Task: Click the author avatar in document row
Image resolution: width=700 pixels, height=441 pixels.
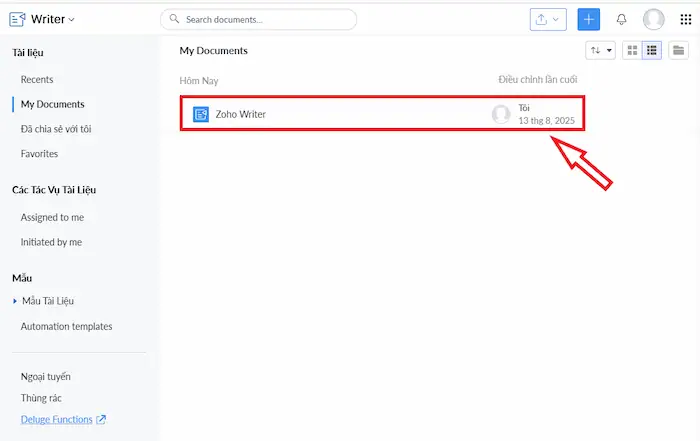Action: (501, 114)
